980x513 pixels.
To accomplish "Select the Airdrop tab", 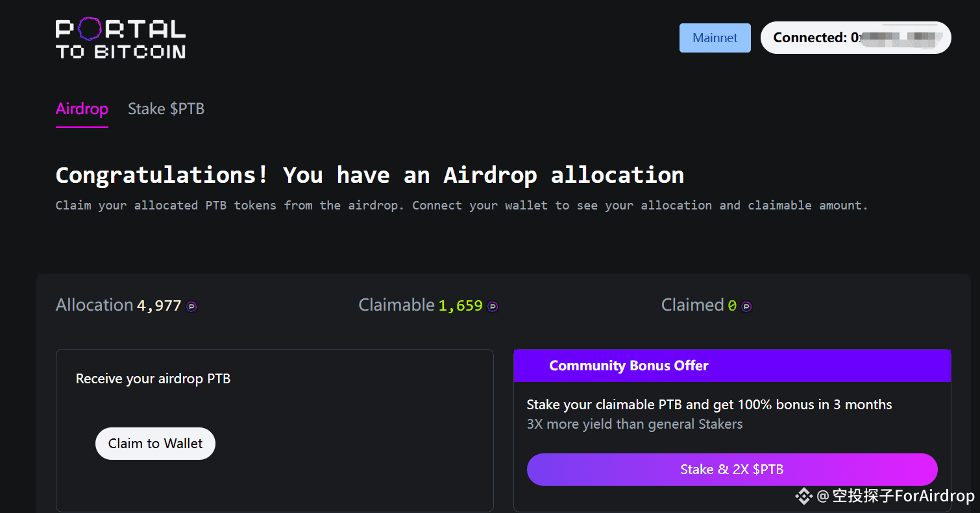I will [82, 109].
